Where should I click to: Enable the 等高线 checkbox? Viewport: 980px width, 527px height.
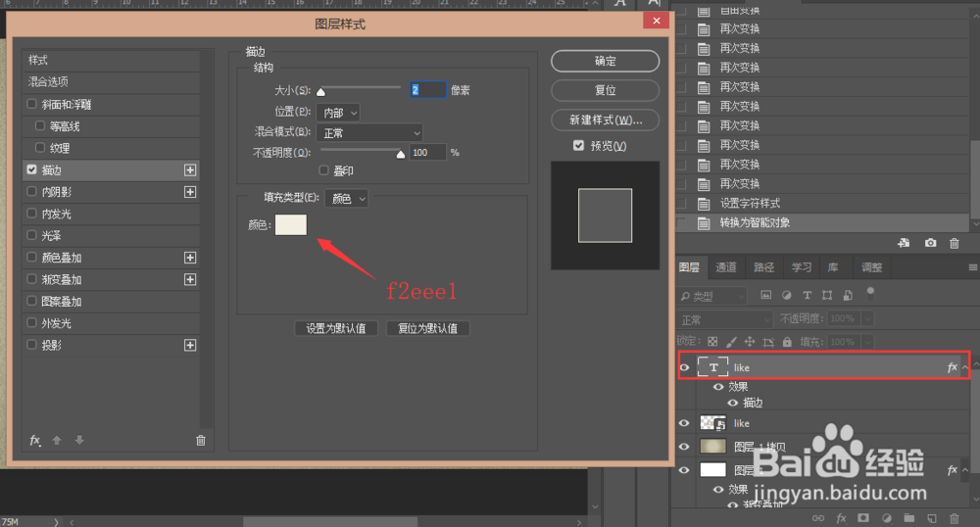point(40,125)
